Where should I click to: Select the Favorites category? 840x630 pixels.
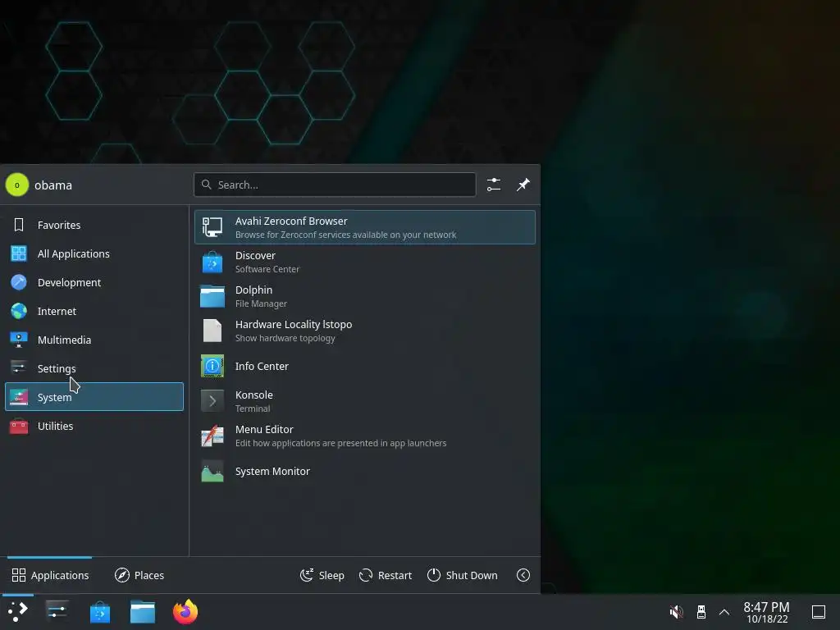(x=94, y=225)
